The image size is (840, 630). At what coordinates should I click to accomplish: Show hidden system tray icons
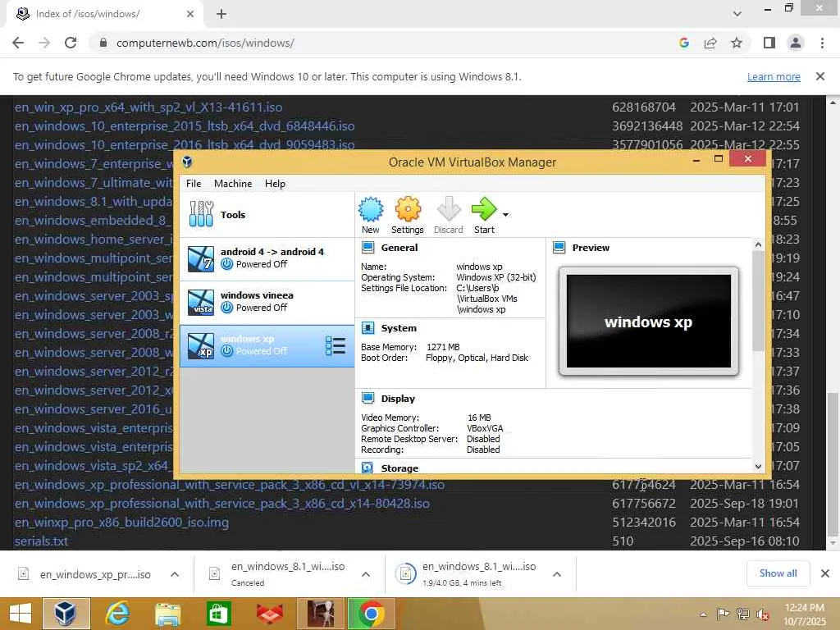click(x=703, y=614)
